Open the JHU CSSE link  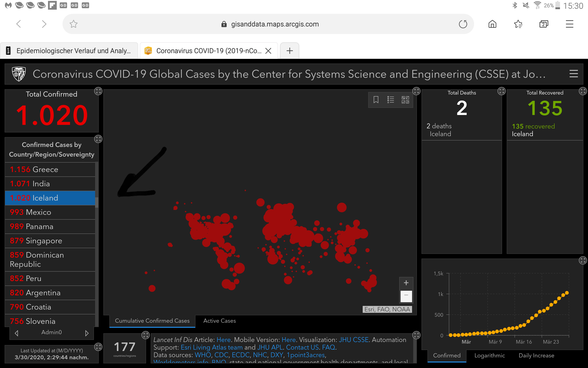[353, 340]
